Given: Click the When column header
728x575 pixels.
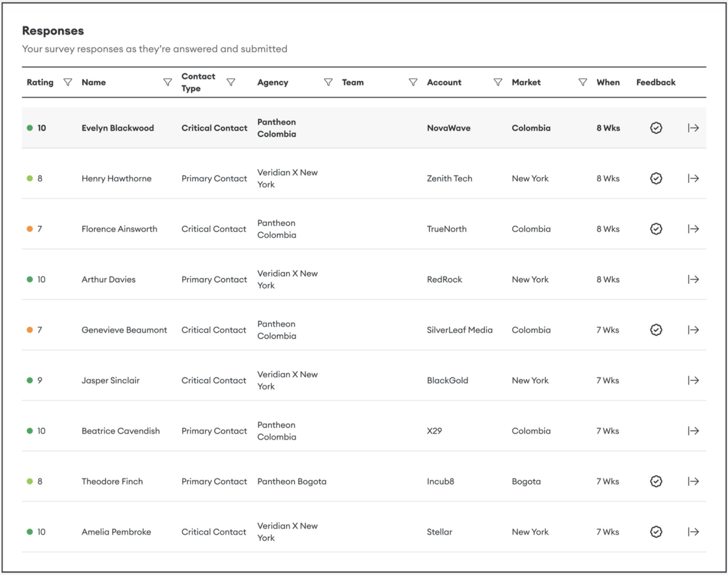Looking at the screenshot, I should tap(608, 82).
